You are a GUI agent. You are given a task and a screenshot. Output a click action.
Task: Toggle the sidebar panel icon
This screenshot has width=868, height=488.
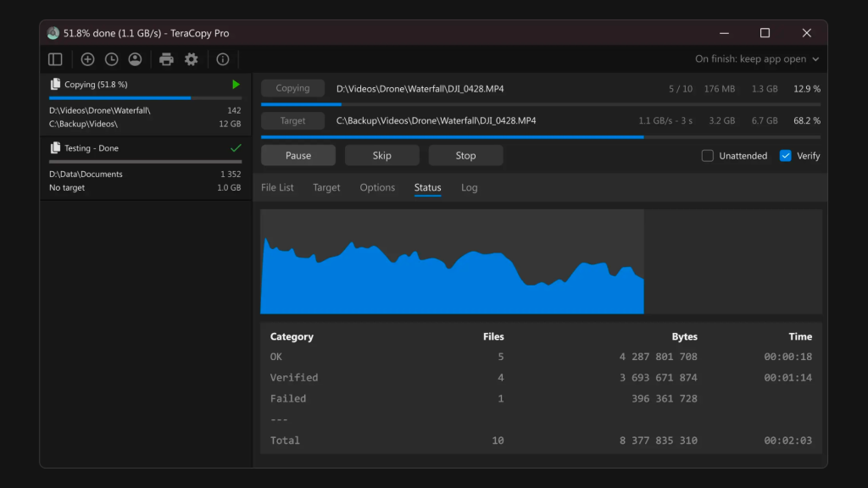click(x=55, y=59)
